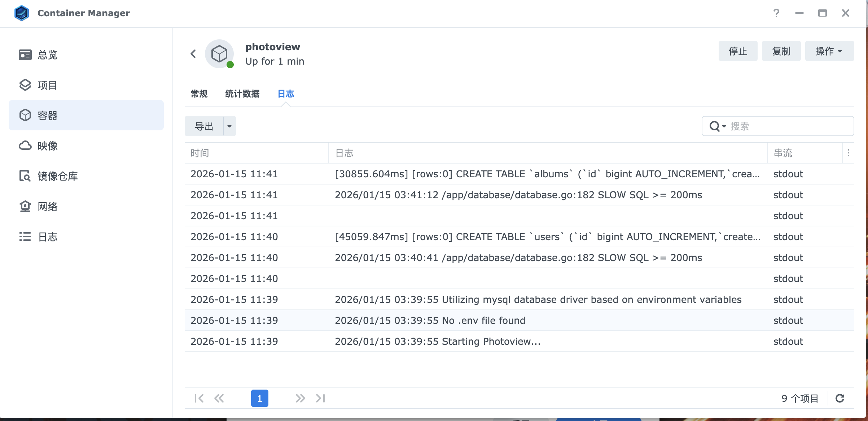Open the 操作 actions dropdown

tap(829, 51)
